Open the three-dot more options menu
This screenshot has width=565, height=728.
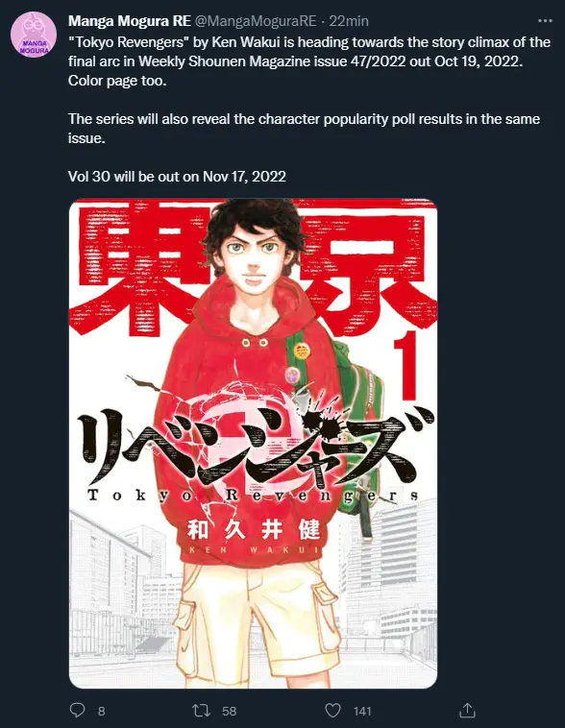tap(545, 21)
